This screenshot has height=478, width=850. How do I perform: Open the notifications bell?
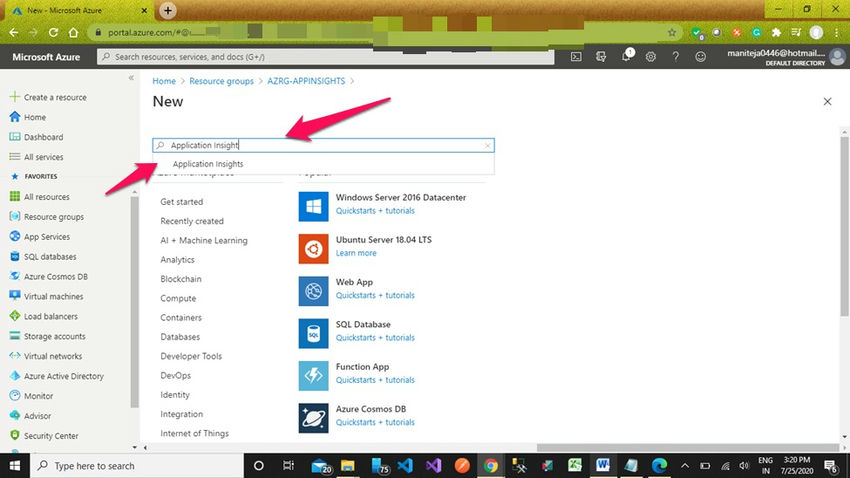click(x=626, y=56)
